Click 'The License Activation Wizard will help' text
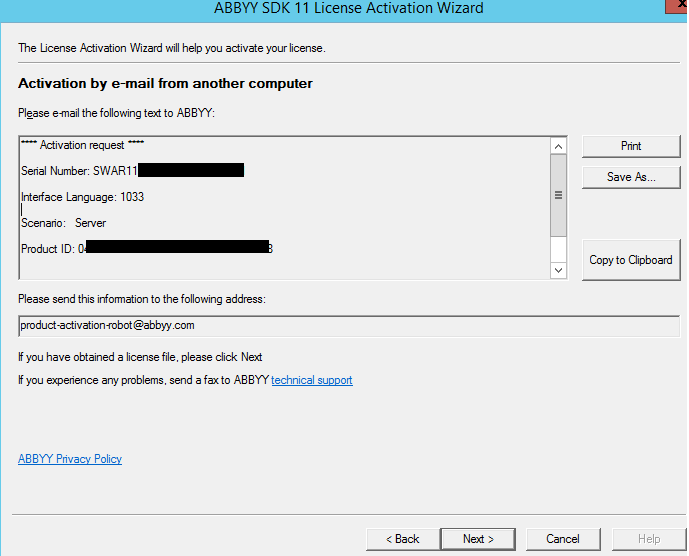 point(172,48)
